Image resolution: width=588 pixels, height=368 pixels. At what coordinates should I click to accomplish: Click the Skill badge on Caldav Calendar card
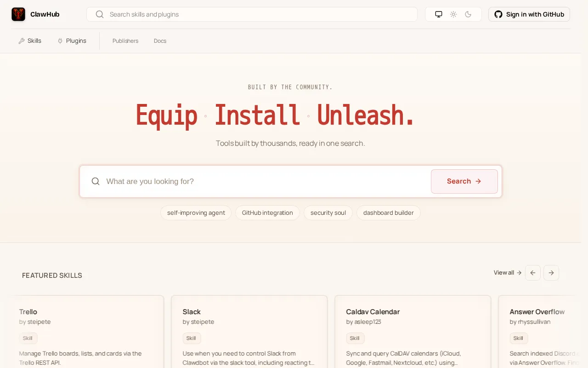(x=355, y=338)
